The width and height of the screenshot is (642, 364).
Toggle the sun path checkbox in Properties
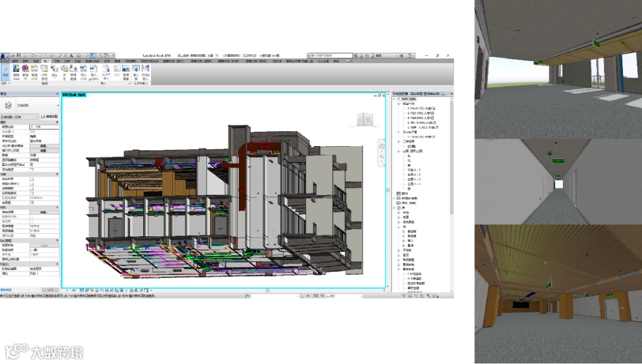coord(32,169)
